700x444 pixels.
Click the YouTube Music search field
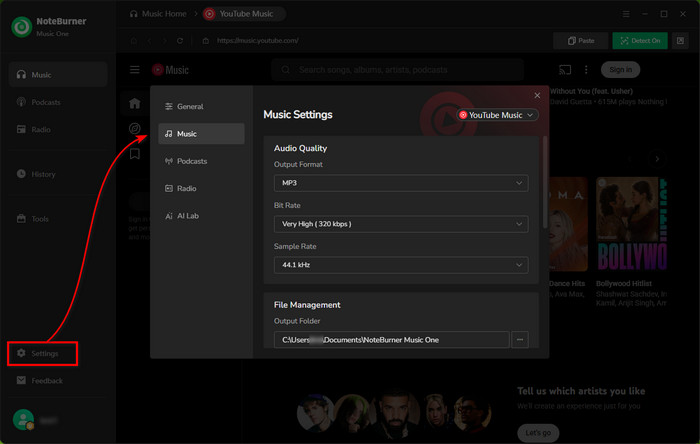[397, 70]
